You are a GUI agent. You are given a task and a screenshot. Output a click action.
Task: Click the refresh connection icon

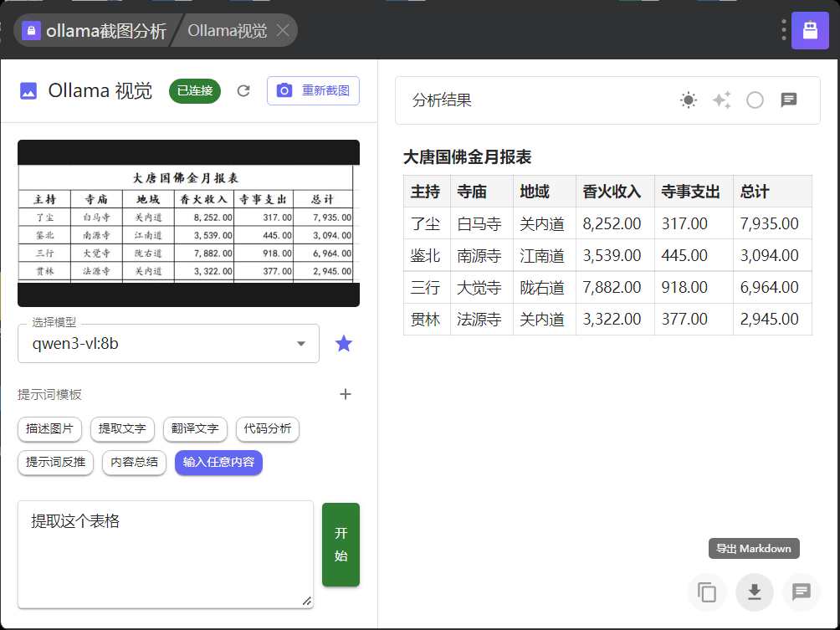pyautogui.click(x=243, y=91)
